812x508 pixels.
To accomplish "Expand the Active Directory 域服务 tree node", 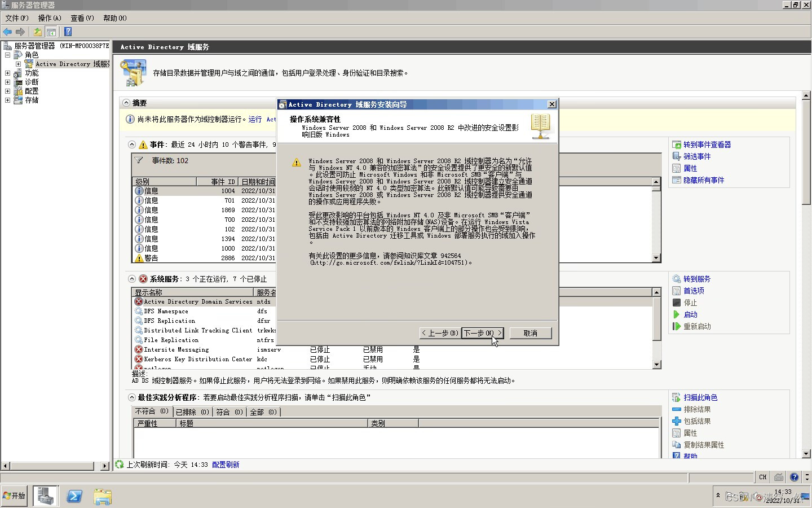I will click(x=18, y=64).
